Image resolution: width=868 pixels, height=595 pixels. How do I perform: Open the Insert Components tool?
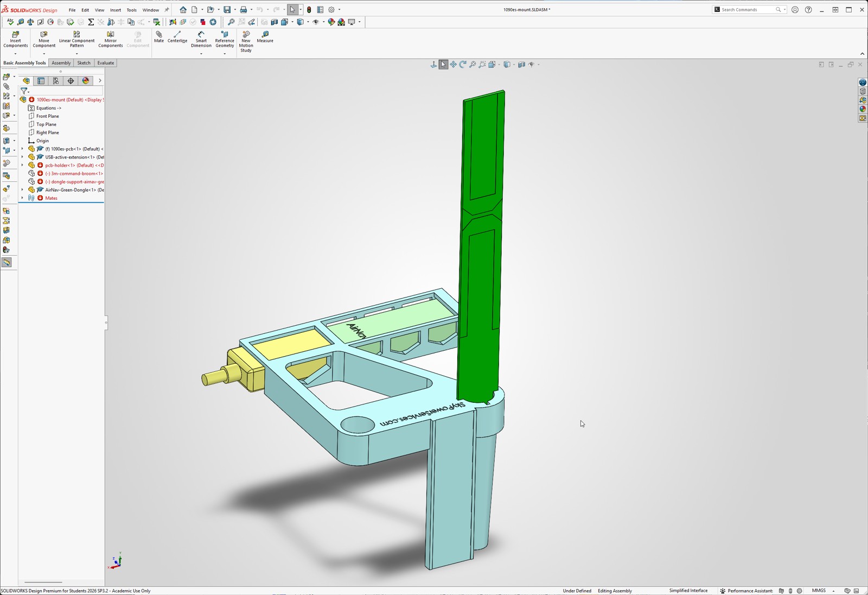[15, 40]
